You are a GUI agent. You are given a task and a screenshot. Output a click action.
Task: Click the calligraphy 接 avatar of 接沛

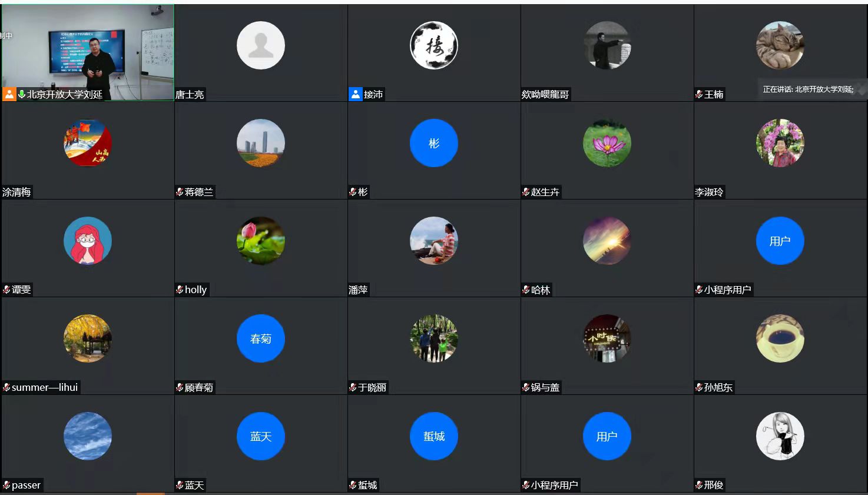click(x=433, y=45)
